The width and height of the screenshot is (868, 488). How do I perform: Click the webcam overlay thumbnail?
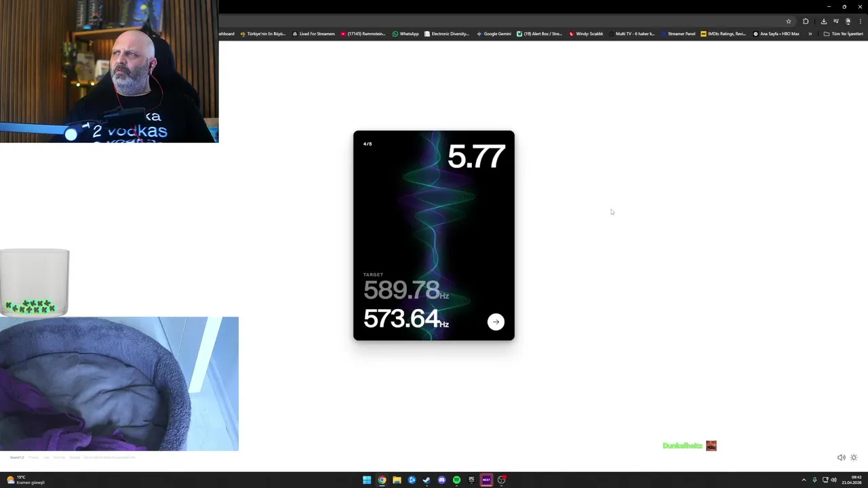tap(109, 71)
